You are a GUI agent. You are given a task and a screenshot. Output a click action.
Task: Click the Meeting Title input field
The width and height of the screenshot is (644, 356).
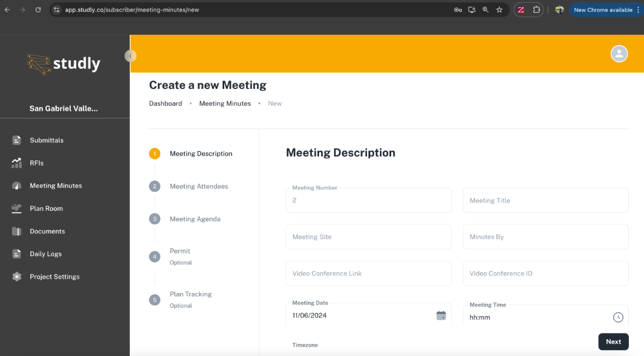[545, 200]
